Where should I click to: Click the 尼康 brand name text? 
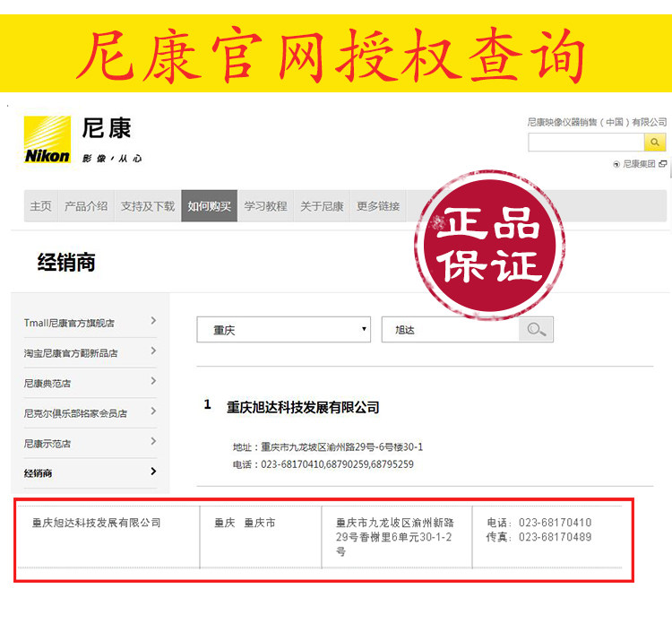pos(107,128)
